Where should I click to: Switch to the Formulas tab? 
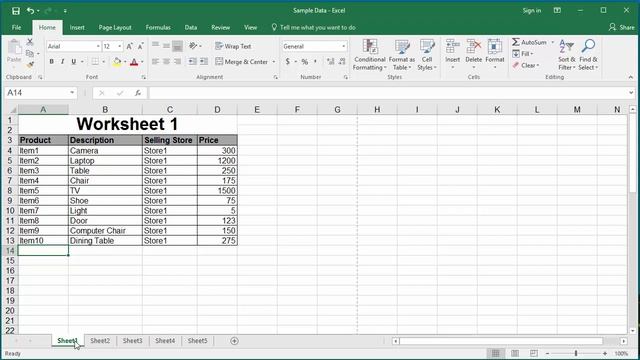158,27
